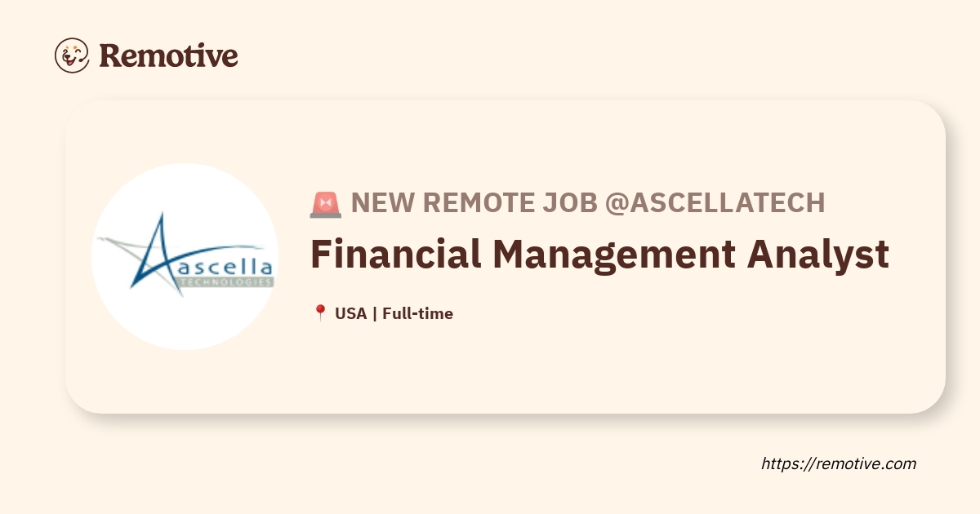Select the 'Full-time' job type label
Image resolution: width=980 pixels, height=514 pixels.
(417, 313)
